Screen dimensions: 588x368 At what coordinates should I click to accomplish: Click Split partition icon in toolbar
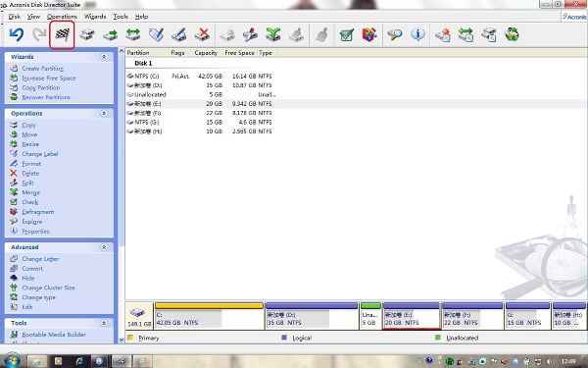[250, 35]
